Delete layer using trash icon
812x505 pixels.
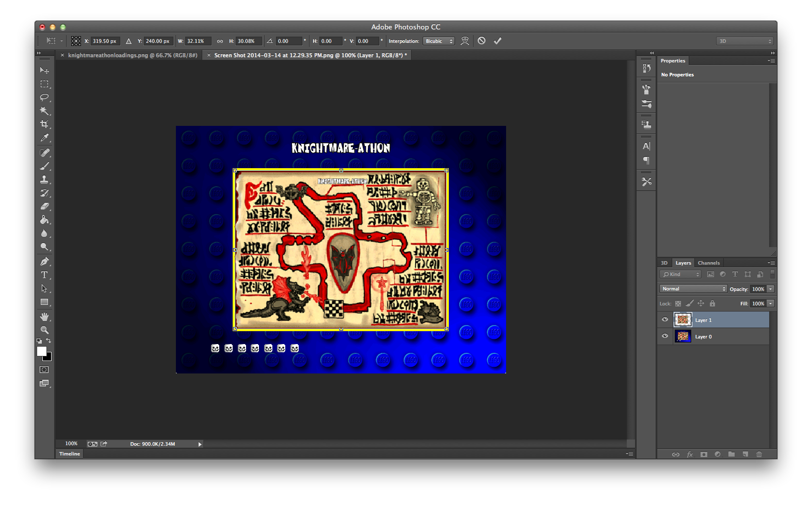(759, 454)
